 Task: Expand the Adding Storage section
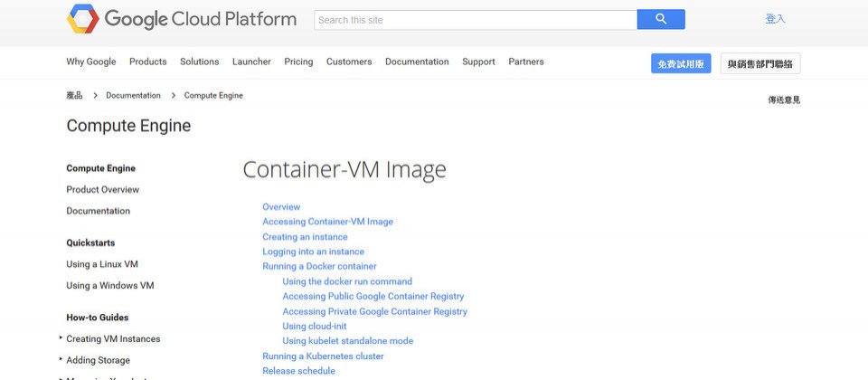pos(61,359)
